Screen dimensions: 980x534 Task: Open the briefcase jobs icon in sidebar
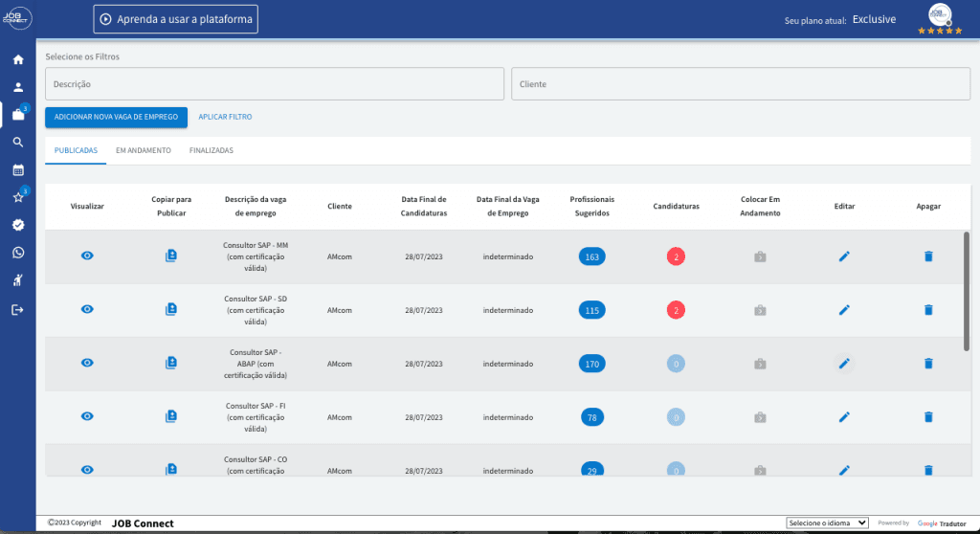click(18, 115)
